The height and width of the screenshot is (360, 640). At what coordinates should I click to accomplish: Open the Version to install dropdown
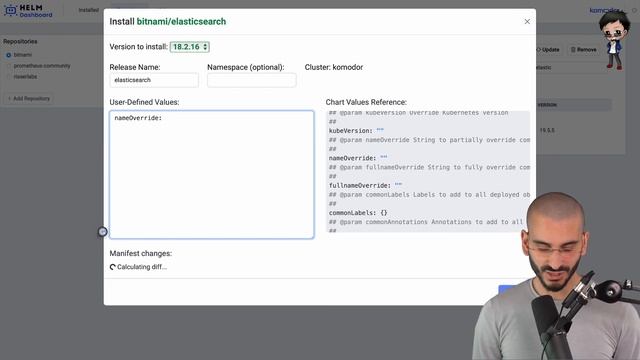pos(190,47)
